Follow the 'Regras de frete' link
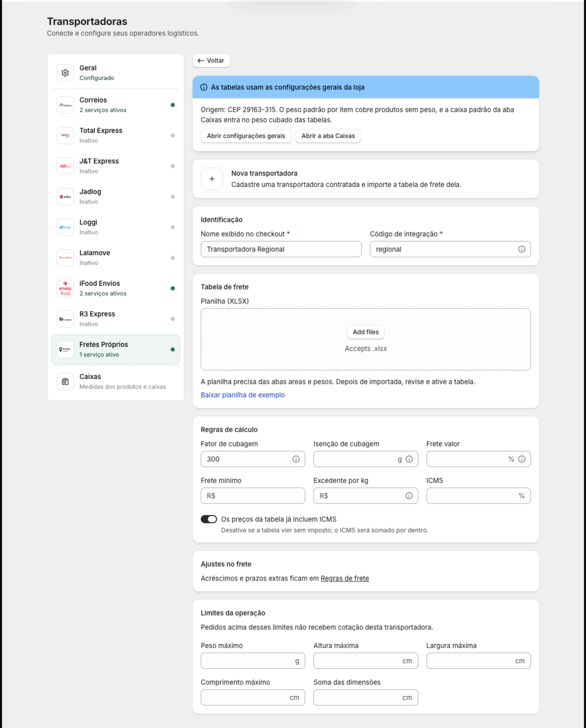Viewport: 586px width, 728px height. [x=344, y=578]
